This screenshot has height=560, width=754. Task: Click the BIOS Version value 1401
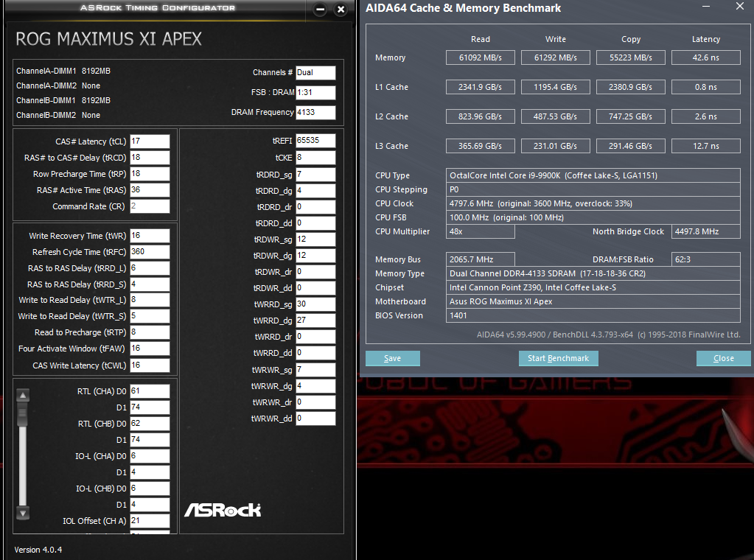click(x=593, y=315)
